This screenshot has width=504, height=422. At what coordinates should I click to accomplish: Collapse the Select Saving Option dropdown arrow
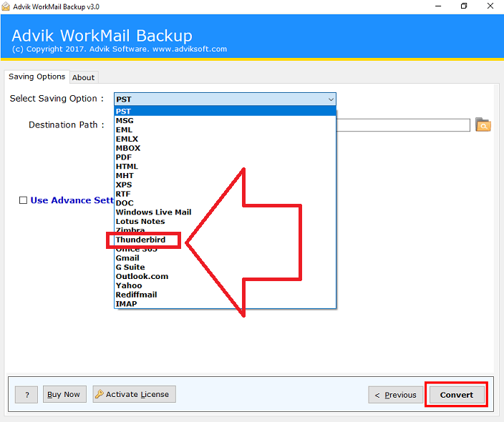pos(331,99)
